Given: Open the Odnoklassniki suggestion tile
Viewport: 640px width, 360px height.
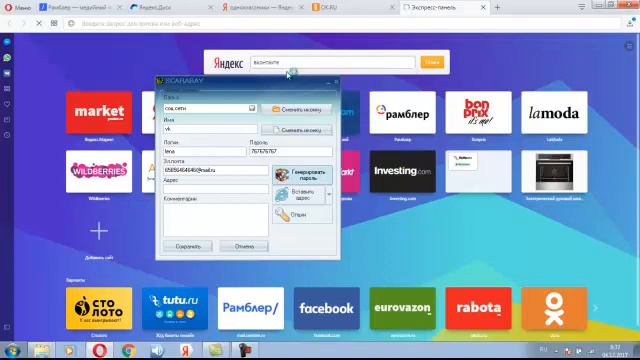Looking at the screenshot, I should [x=554, y=308].
